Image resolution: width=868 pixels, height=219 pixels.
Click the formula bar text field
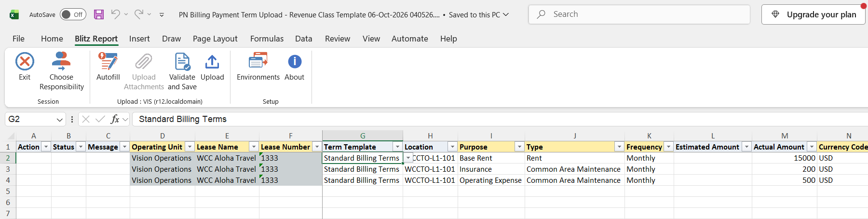(499, 119)
